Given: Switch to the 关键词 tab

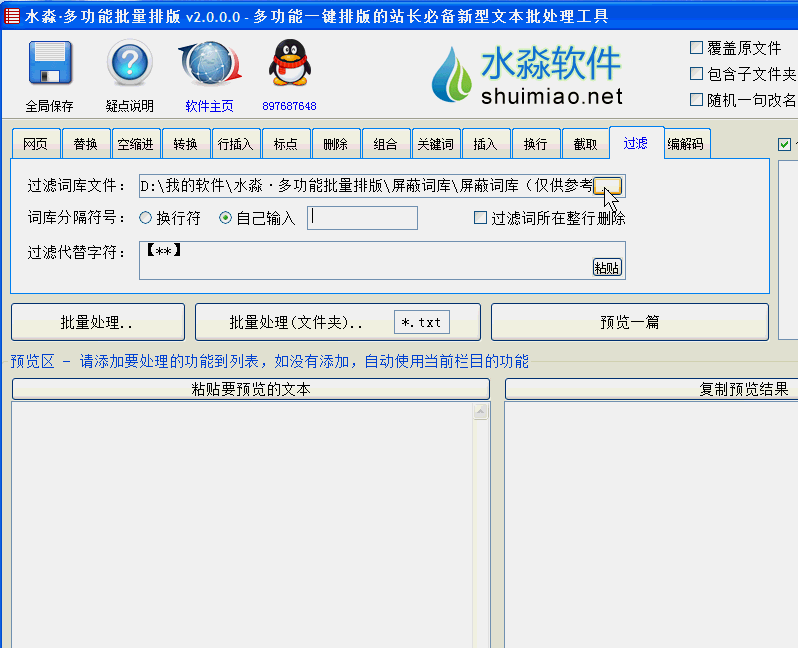Looking at the screenshot, I should (x=435, y=144).
